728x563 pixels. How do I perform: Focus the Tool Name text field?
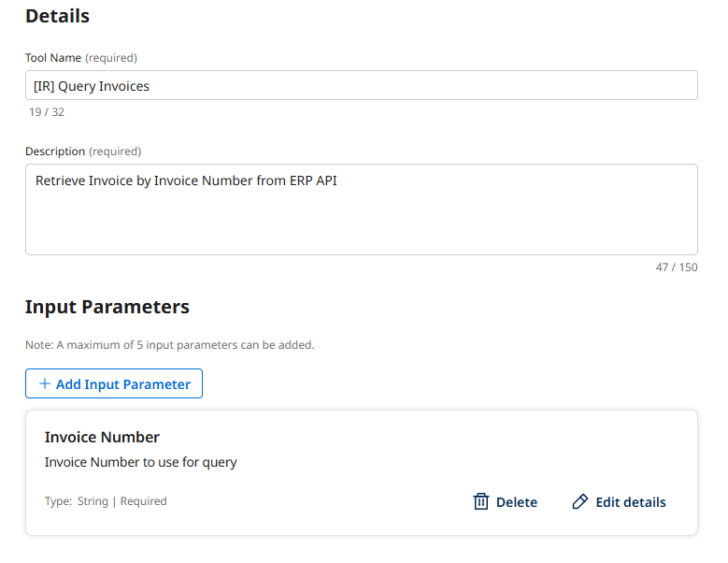[x=361, y=85]
